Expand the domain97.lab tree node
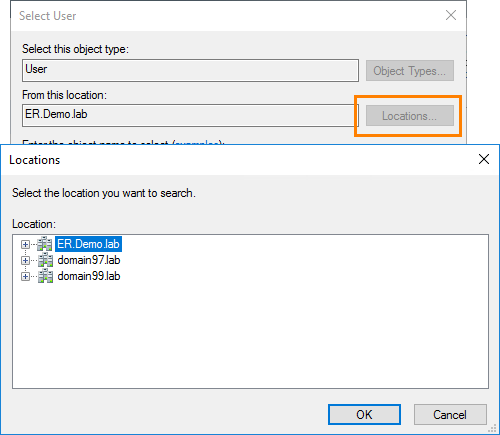The image size is (500, 435). click(x=25, y=260)
